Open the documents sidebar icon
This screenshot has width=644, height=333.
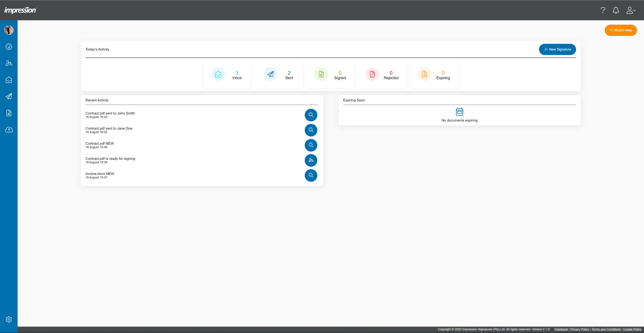[x=9, y=113]
